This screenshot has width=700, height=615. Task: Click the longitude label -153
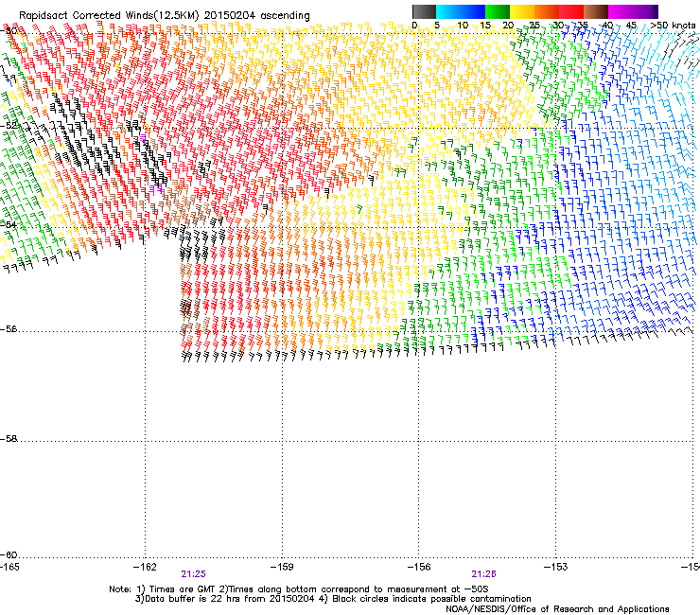[556, 567]
